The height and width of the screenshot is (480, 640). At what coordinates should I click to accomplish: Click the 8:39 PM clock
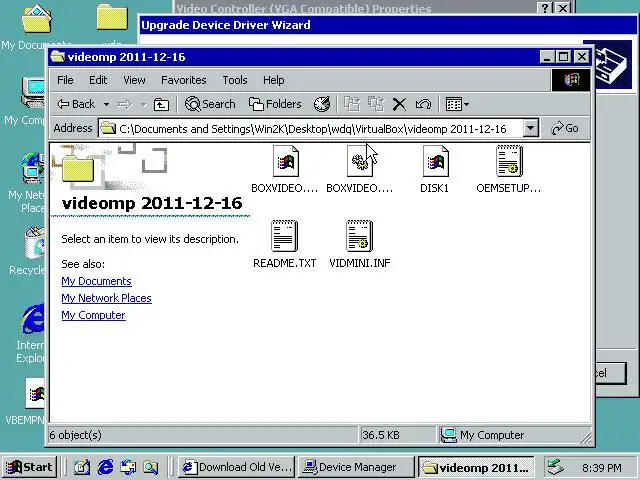click(x=602, y=468)
